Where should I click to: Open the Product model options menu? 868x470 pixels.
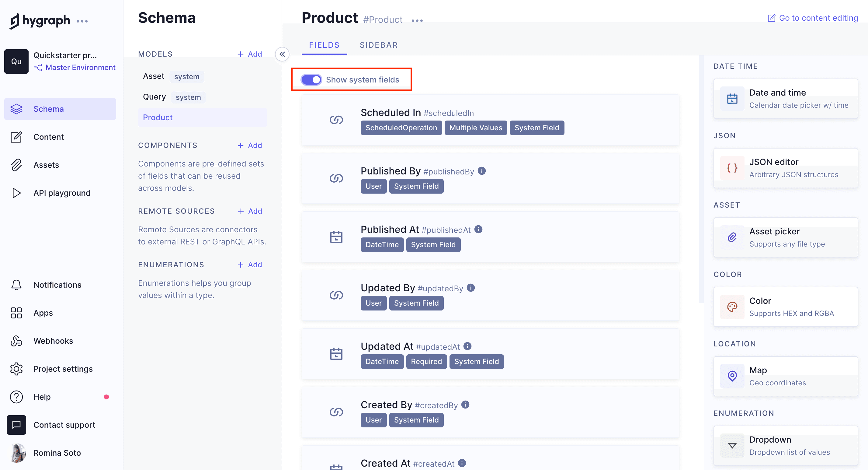(x=417, y=19)
